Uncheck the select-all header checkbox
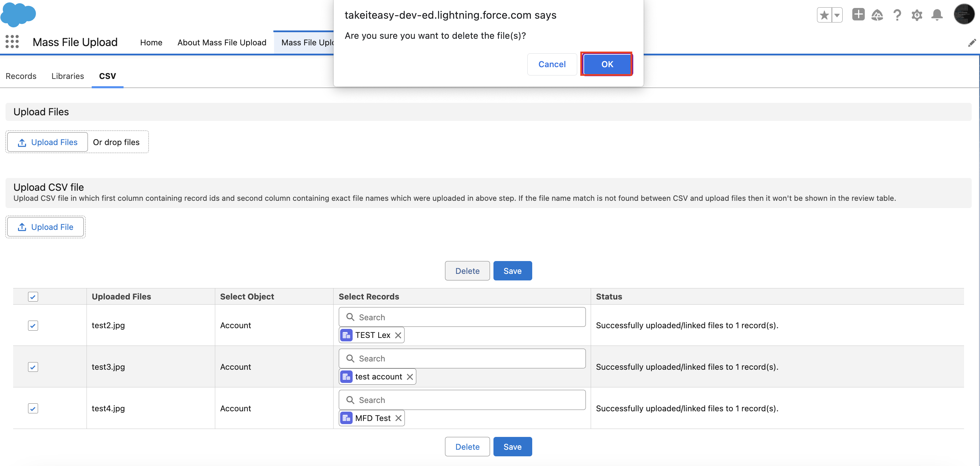Screen dimensions: 980x466 (x=33, y=297)
